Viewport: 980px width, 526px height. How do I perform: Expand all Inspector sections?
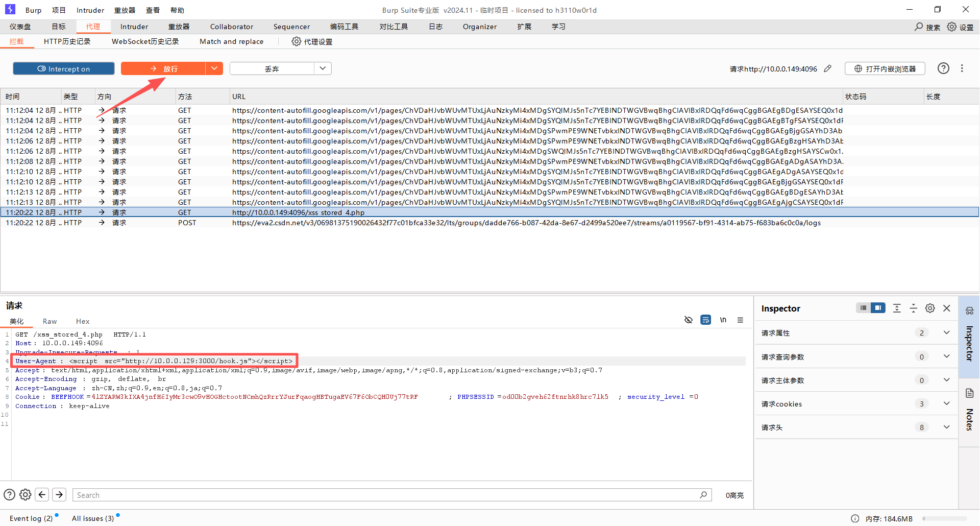[897, 308]
